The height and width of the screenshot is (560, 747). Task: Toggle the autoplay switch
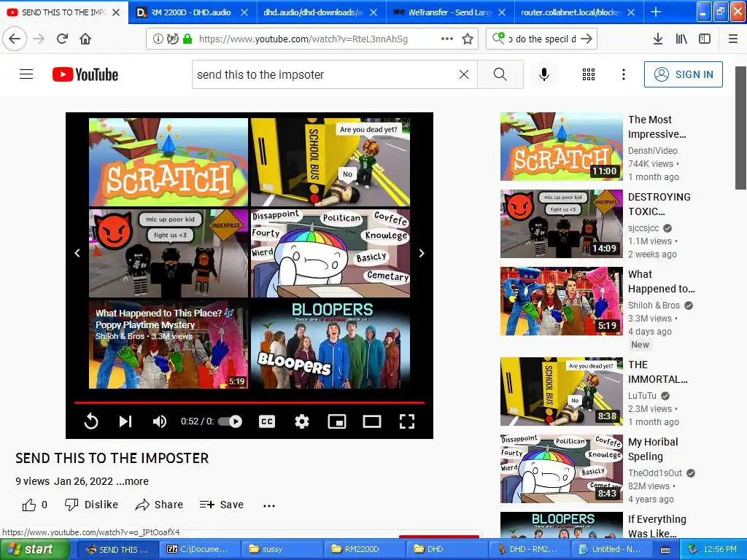click(x=230, y=421)
